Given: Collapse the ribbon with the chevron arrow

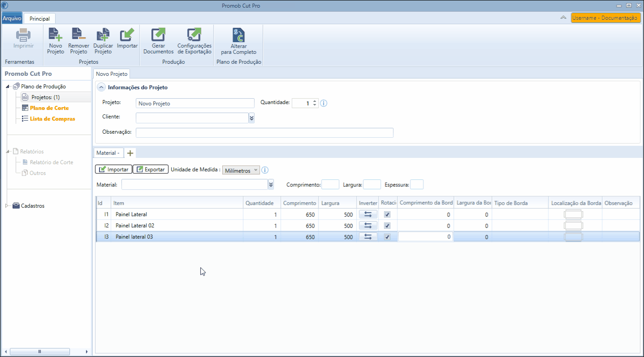Looking at the screenshot, I should pyautogui.click(x=563, y=17).
